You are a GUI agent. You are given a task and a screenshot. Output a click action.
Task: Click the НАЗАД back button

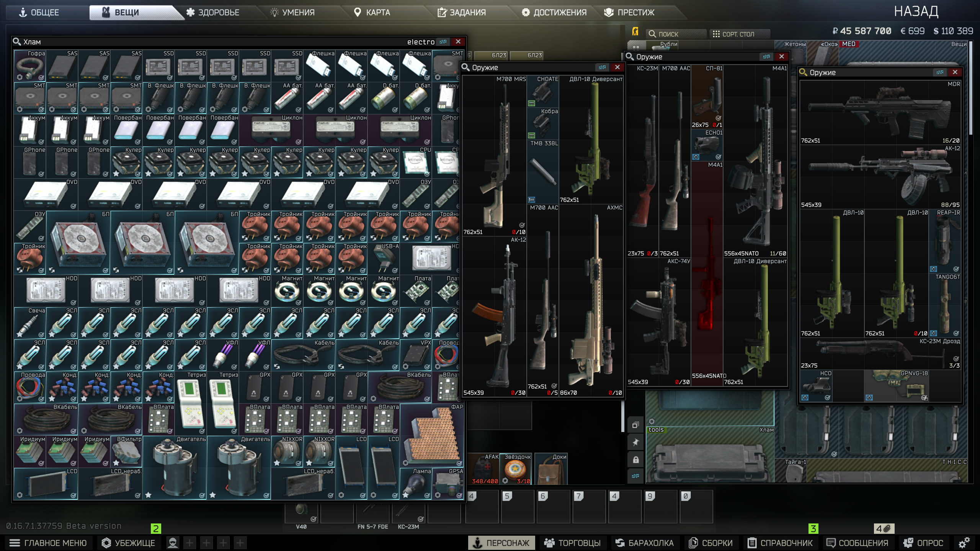(x=916, y=11)
